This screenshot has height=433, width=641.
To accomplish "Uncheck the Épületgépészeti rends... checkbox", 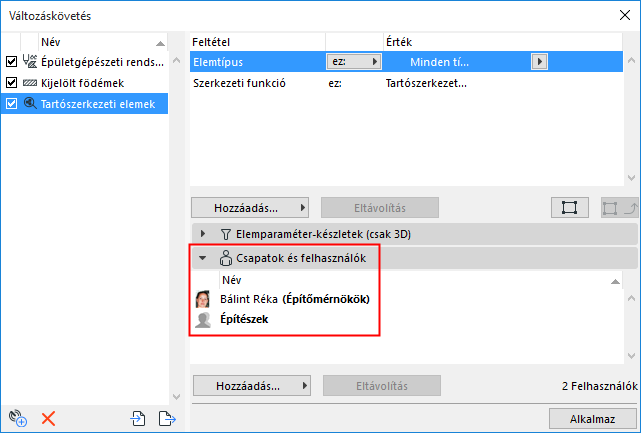I will pyautogui.click(x=11, y=62).
